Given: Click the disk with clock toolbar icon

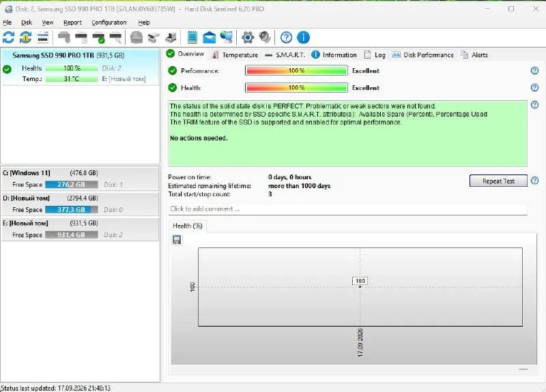Looking at the screenshot, I should [x=81, y=37].
